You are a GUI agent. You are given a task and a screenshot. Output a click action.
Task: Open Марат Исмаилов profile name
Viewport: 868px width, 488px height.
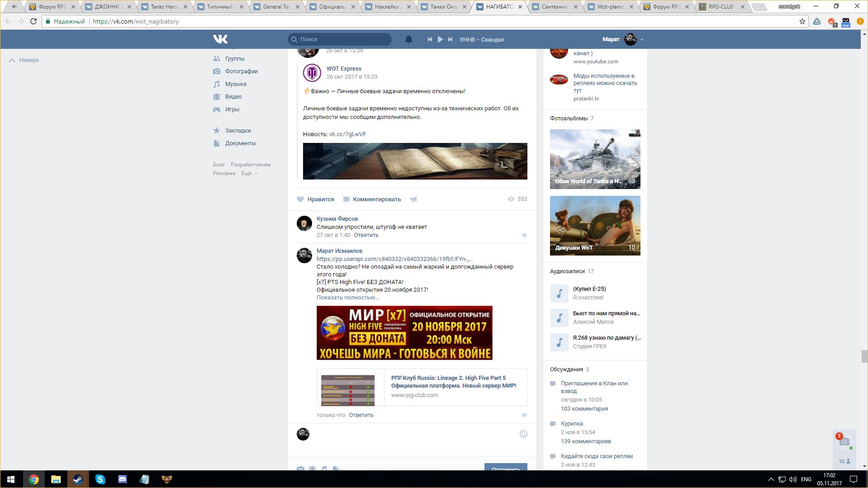tap(339, 251)
